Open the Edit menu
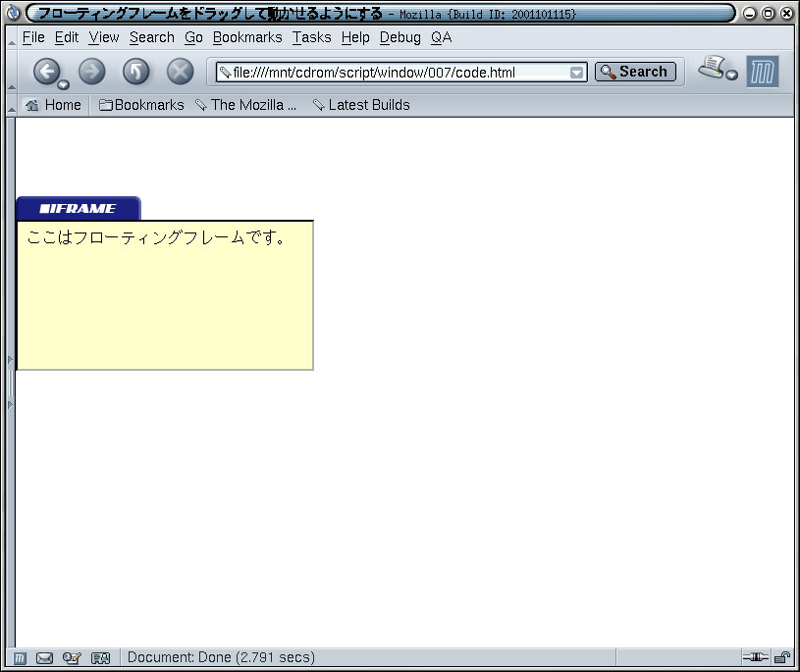800x672 pixels. click(67, 37)
